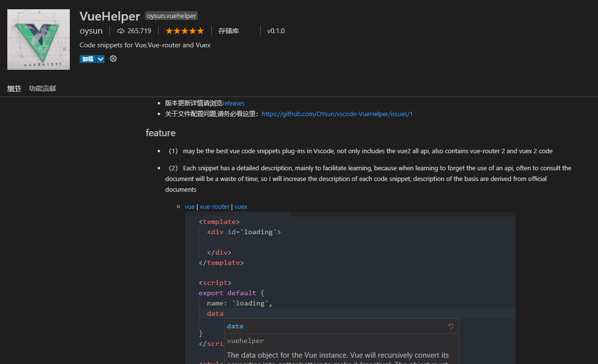Click the feature heading

[x=161, y=133]
